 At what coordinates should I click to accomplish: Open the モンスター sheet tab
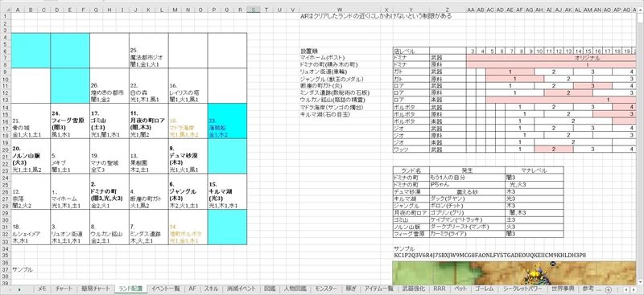(x=327, y=289)
